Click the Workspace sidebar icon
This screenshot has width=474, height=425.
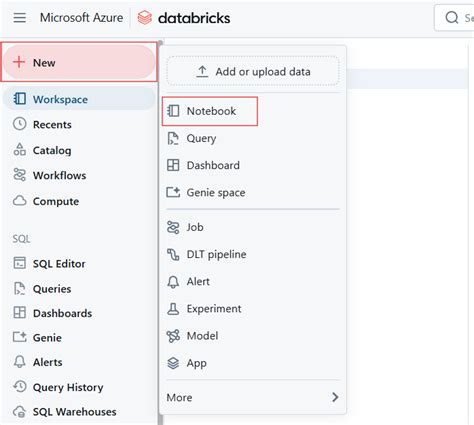tap(20, 99)
